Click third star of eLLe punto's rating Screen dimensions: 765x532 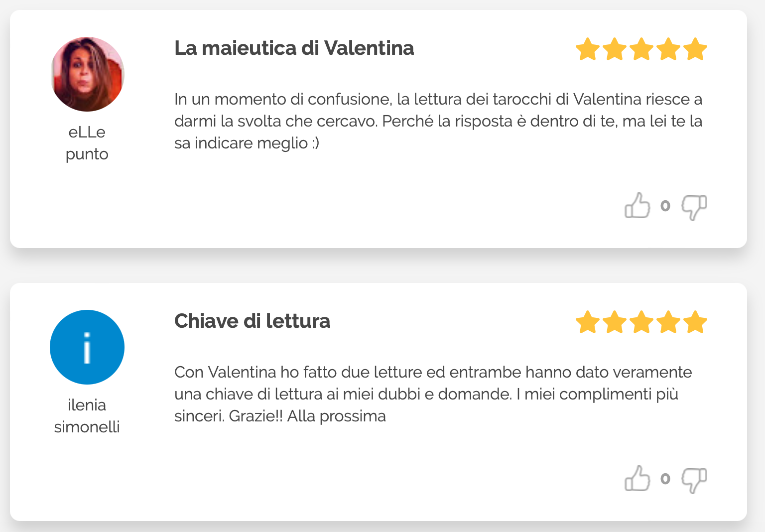641,49
